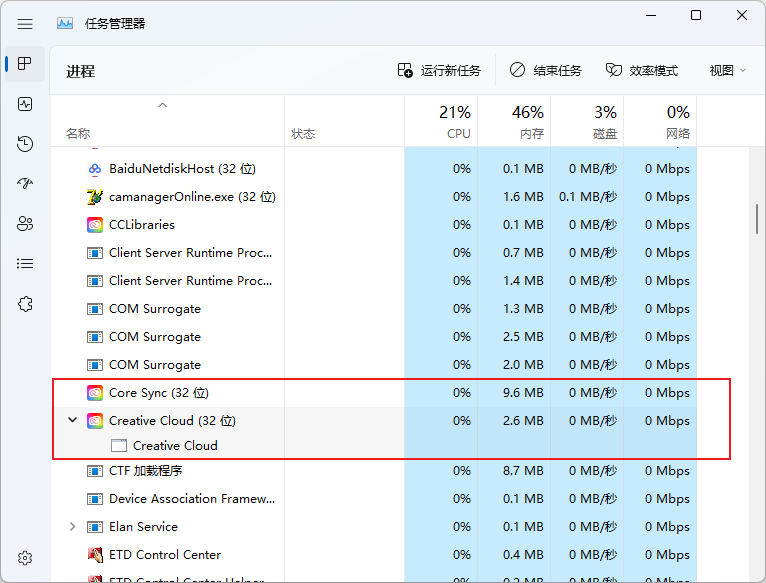Viewport: 766px width, 583px height.
Task: Click the 8.7 MB memory value
Action: [523, 471]
